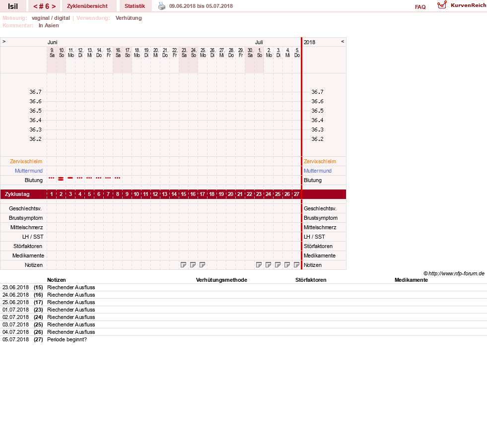Click right Muttermund label
The image size is (487, 448).
pyautogui.click(x=317, y=171)
